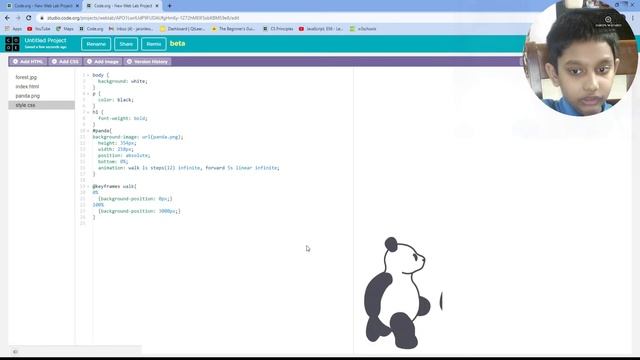Collapse the body rule fold arrow
Screen dimensions: 640x360
88,75
